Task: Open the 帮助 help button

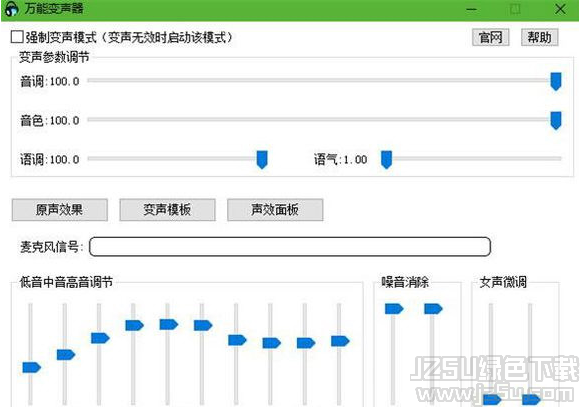Action: (539, 37)
